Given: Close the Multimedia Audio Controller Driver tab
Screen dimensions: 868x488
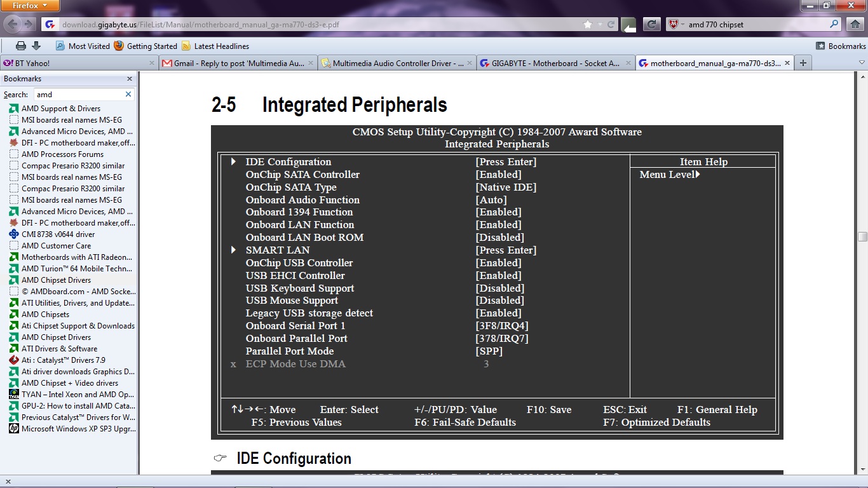Looking at the screenshot, I should click(x=470, y=63).
